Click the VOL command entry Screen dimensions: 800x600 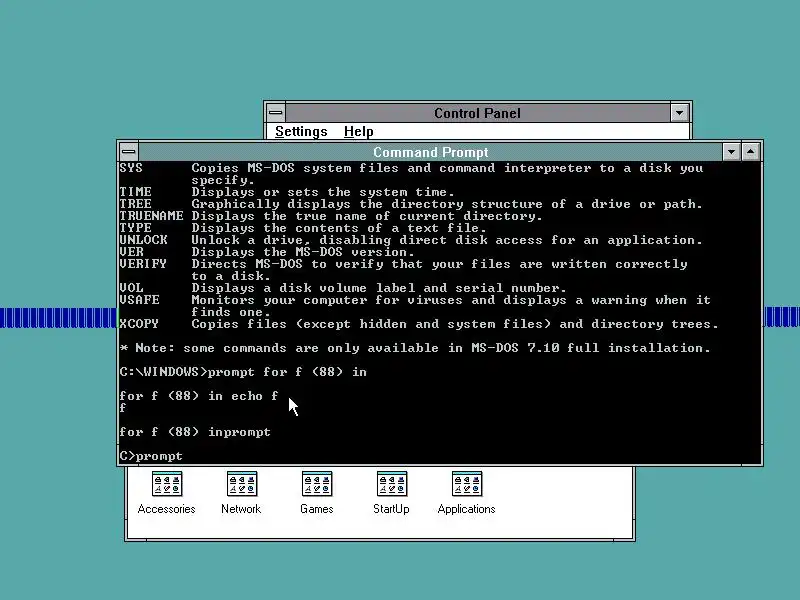coord(343,288)
